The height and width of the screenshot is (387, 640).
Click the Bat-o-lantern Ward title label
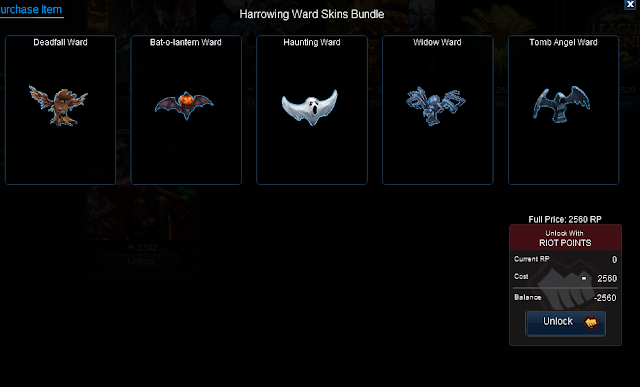[x=186, y=42]
